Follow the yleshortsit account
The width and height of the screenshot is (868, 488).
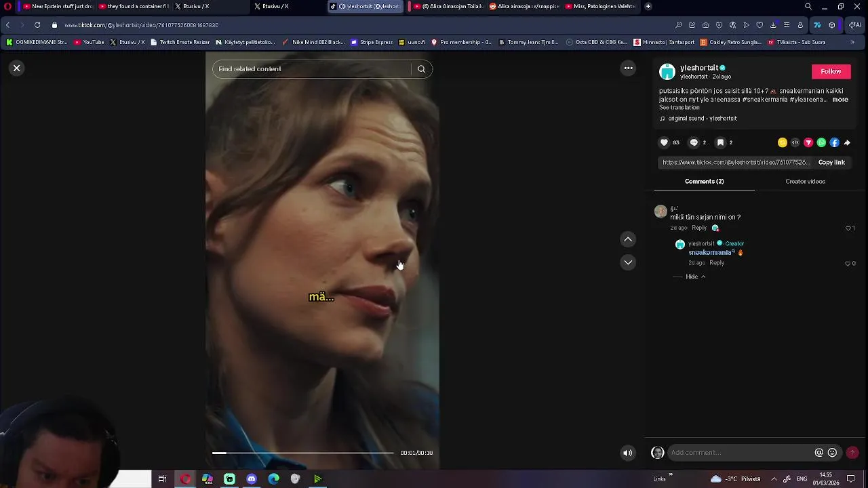[831, 72]
